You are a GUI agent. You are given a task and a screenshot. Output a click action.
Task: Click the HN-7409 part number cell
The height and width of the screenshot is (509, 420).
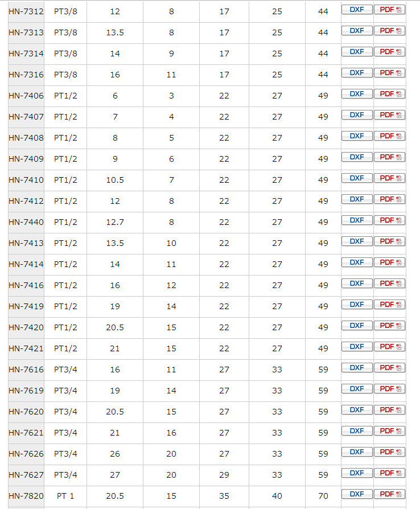click(x=26, y=159)
